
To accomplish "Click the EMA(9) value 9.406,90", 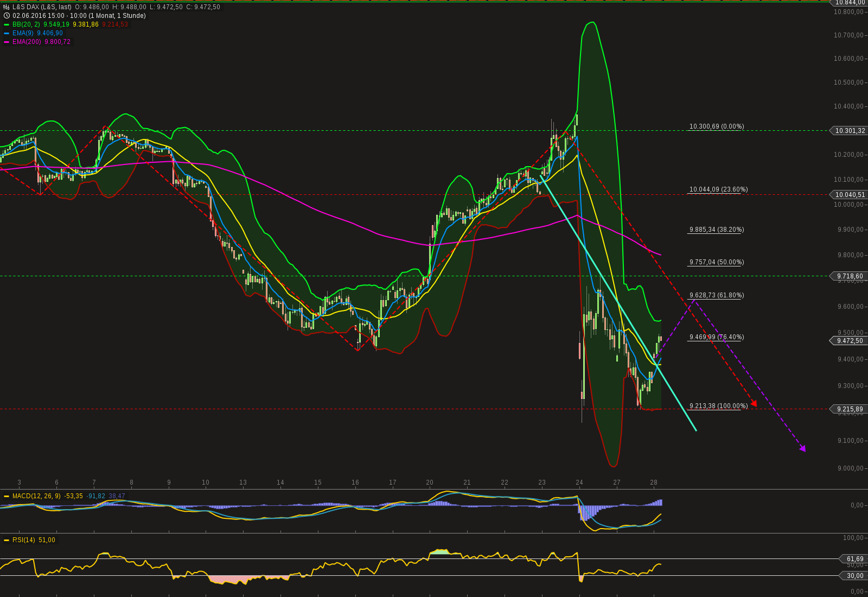I will coord(50,33).
